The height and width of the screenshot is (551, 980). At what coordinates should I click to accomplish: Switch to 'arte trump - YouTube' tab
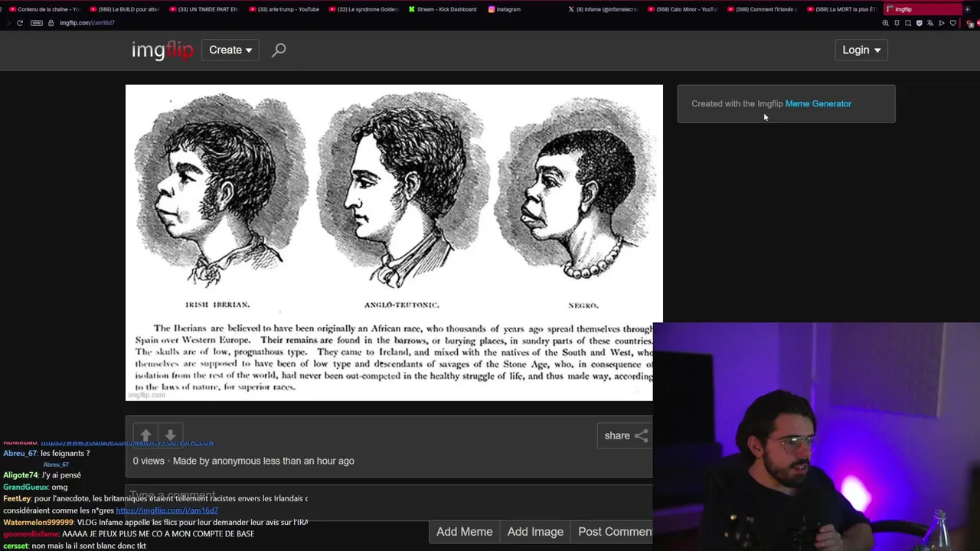(x=283, y=9)
